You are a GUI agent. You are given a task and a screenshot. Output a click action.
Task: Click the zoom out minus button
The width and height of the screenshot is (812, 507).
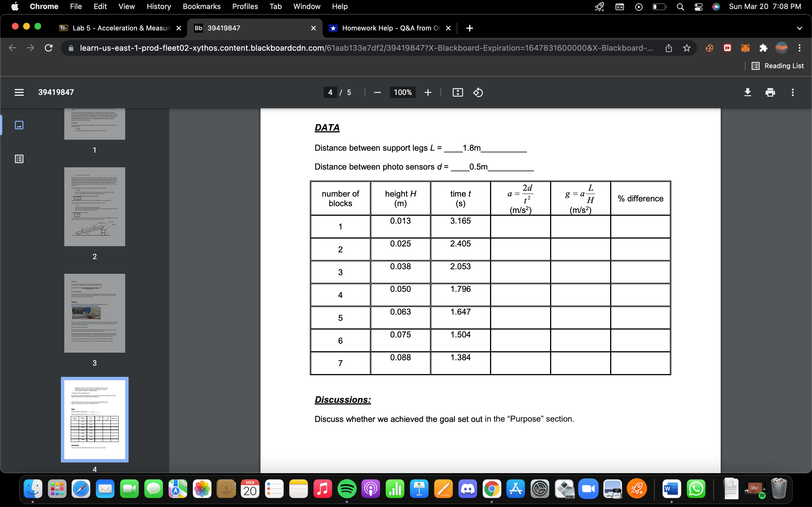[x=377, y=92]
